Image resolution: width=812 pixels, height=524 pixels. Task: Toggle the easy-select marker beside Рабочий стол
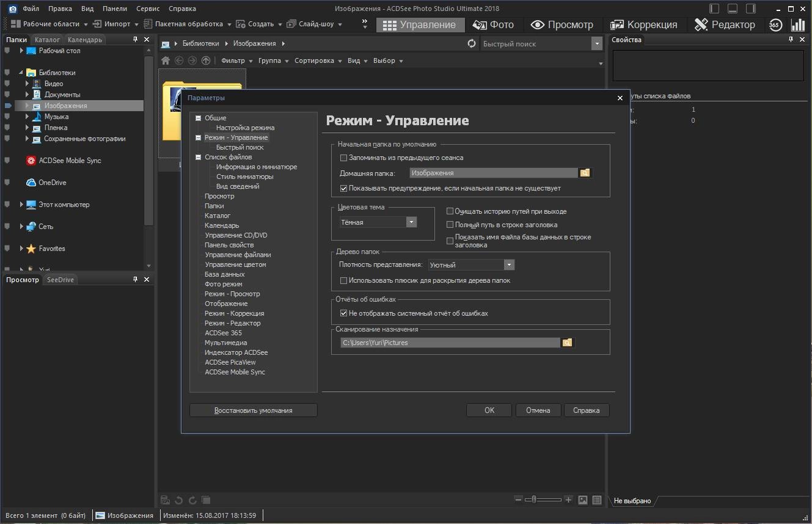point(8,51)
